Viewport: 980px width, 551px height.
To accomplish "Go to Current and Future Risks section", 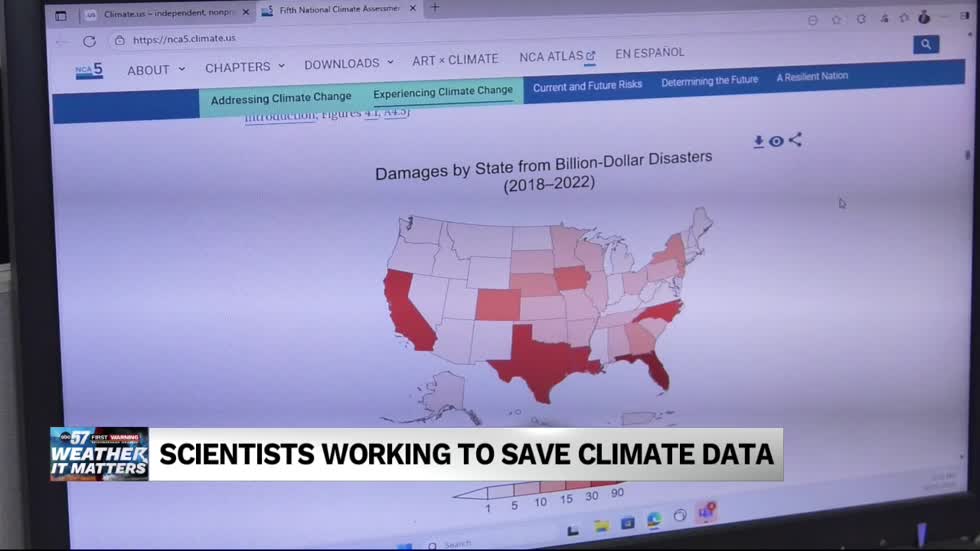I will coord(587,86).
